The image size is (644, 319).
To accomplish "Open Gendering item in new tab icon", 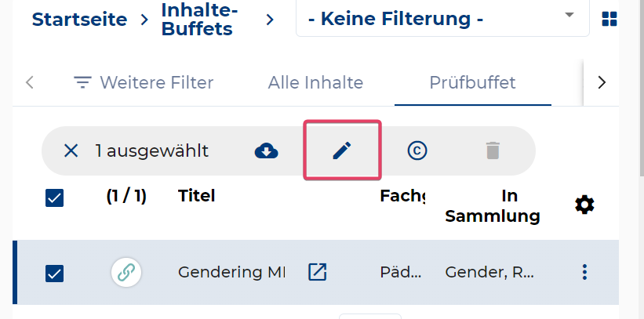I will pos(318,272).
